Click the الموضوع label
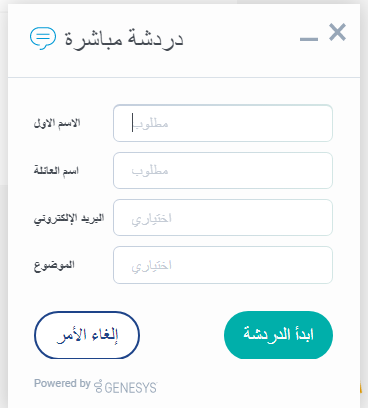The width and height of the screenshot is (368, 408). (54, 265)
